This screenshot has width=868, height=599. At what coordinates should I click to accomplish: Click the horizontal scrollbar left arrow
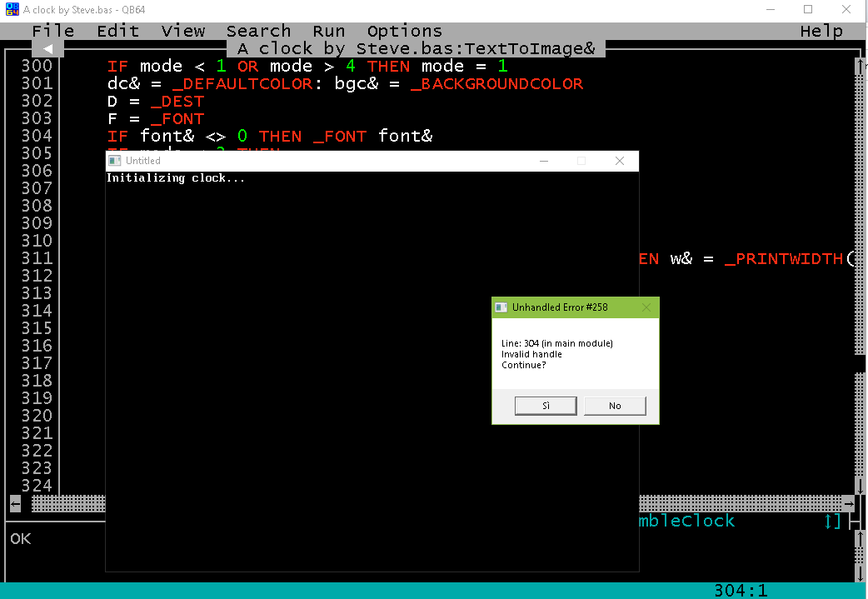pyautogui.click(x=15, y=503)
